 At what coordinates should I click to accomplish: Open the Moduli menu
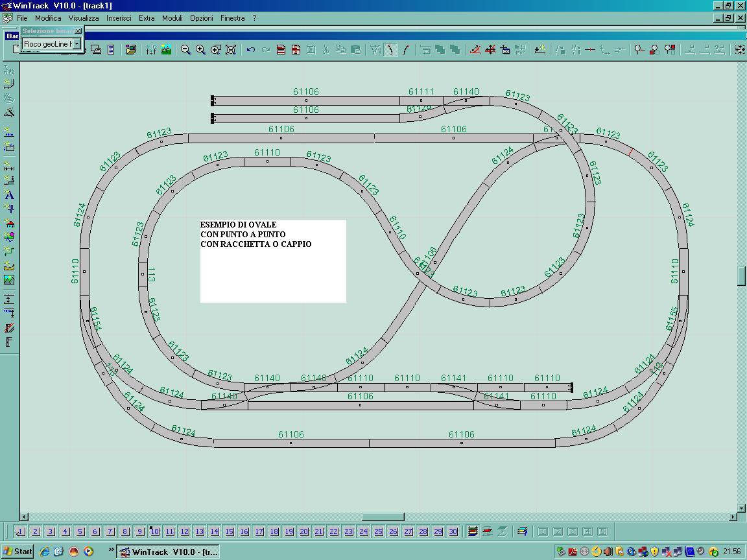(x=172, y=18)
